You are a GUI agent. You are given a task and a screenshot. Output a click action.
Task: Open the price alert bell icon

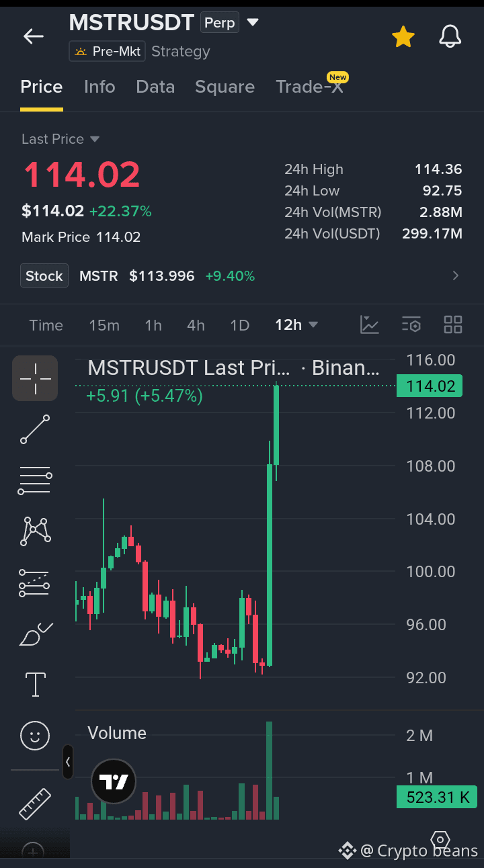(450, 37)
